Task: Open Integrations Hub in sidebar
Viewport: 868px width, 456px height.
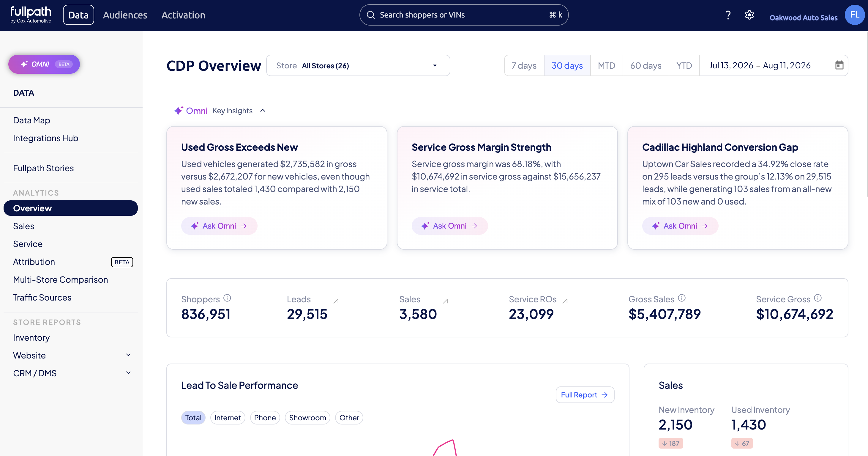Action: pyautogui.click(x=45, y=138)
